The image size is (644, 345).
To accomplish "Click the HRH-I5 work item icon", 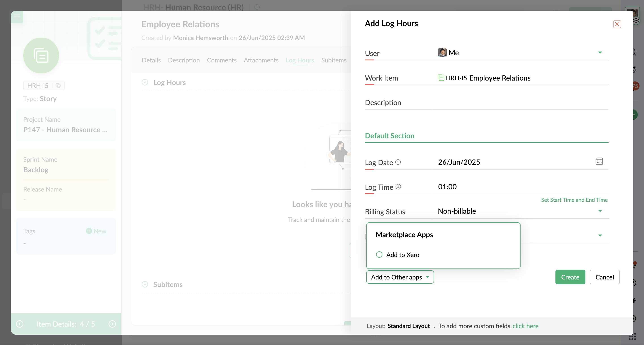I will (x=441, y=78).
